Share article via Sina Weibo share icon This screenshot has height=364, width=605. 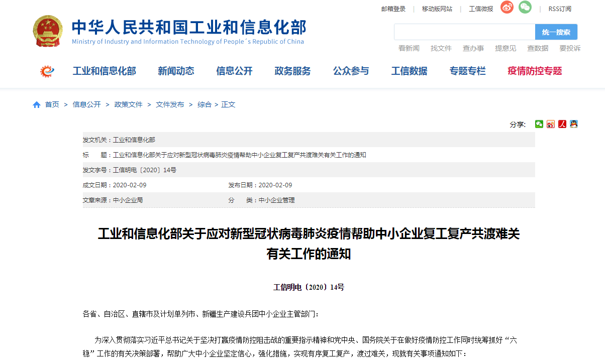click(551, 124)
